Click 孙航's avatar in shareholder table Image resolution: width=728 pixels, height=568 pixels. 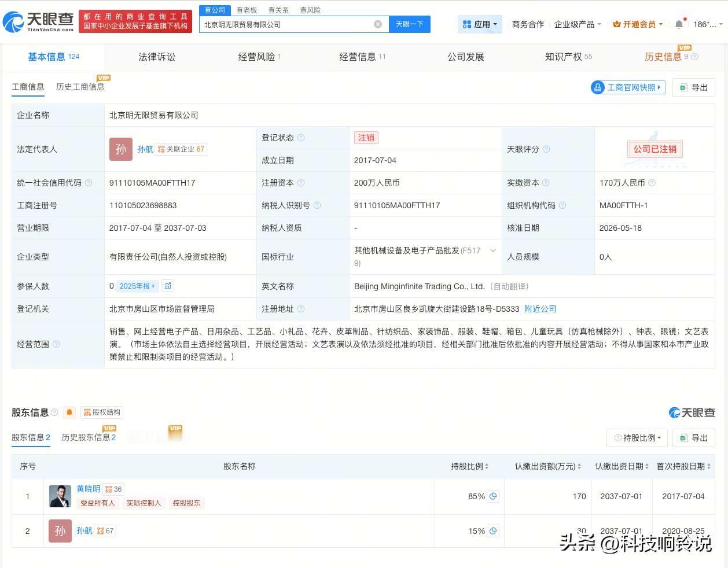pyautogui.click(x=60, y=531)
